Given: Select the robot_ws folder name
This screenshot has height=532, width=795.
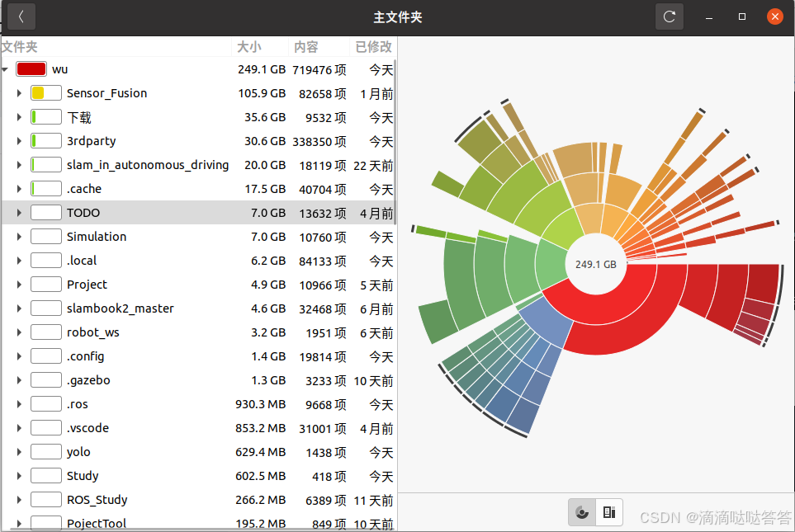Looking at the screenshot, I should click(x=92, y=332).
